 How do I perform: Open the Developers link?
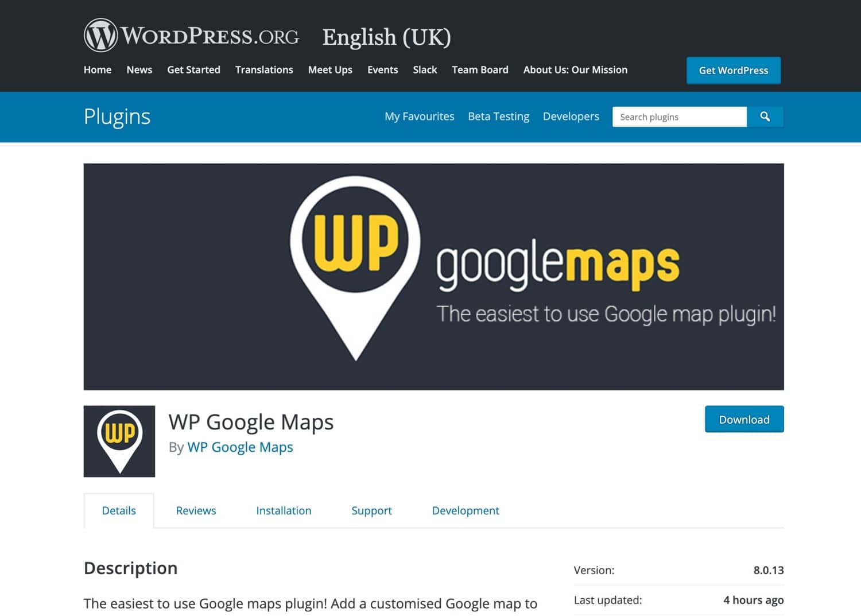pos(571,117)
